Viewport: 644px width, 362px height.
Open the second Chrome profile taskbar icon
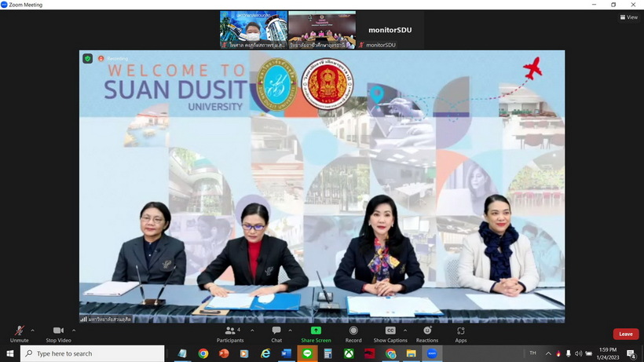(x=390, y=353)
